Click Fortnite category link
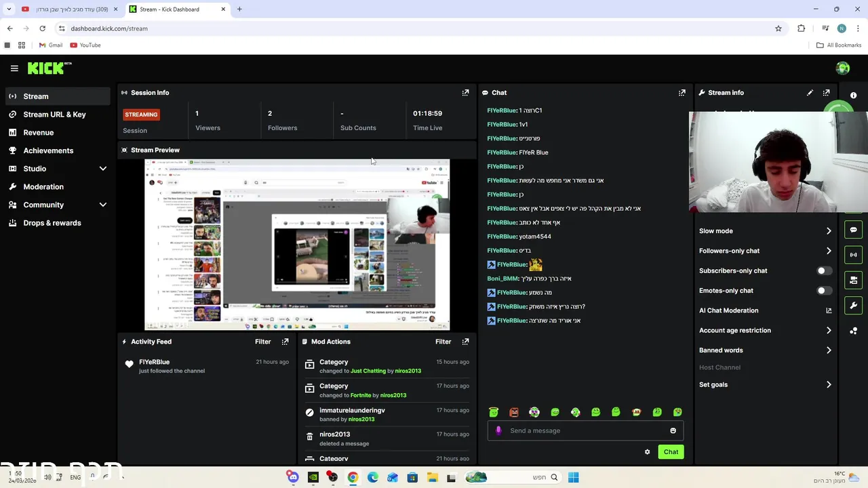 [361, 395]
